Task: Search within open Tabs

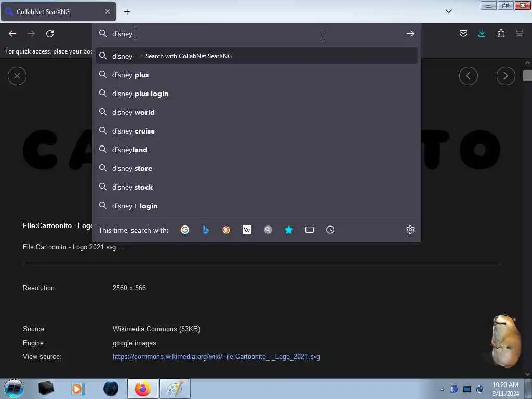Action: [x=310, y=230]
